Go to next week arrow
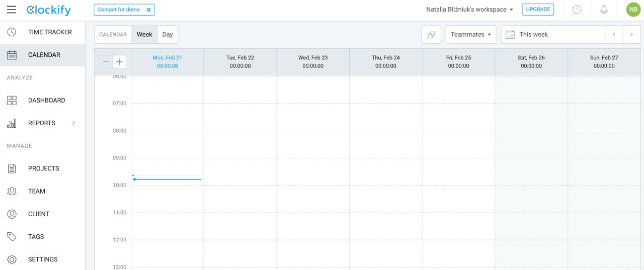This screenshot has height=270, width=644. 631,35
